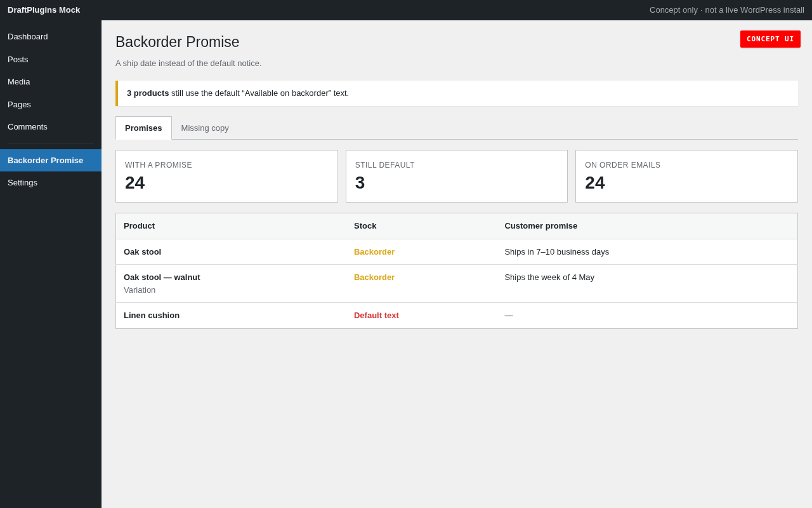This screenshot has height=508, width=812.
Task: Click 'Ships the week of 4 May' promise
Action: [549, 277]
